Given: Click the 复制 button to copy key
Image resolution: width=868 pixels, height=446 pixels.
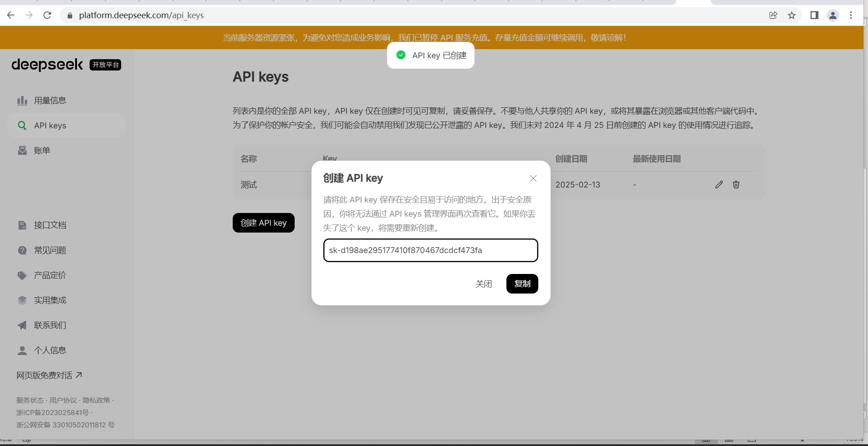Looking at the screenshot, I should (x=522, y=284).
